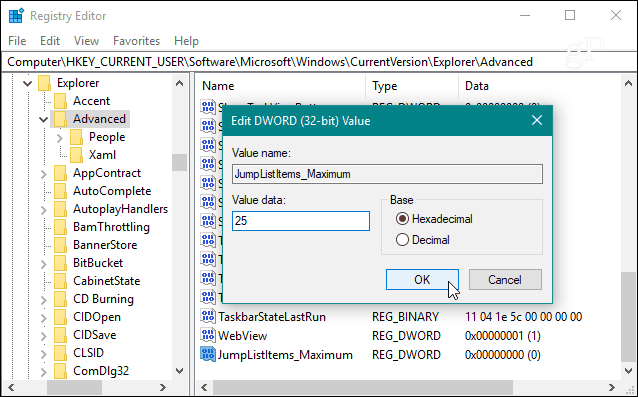The width and height of the screenshot is (638, 397).
Task: Click the '0x00000001 (1)' data cell
Action: point(503,336)
